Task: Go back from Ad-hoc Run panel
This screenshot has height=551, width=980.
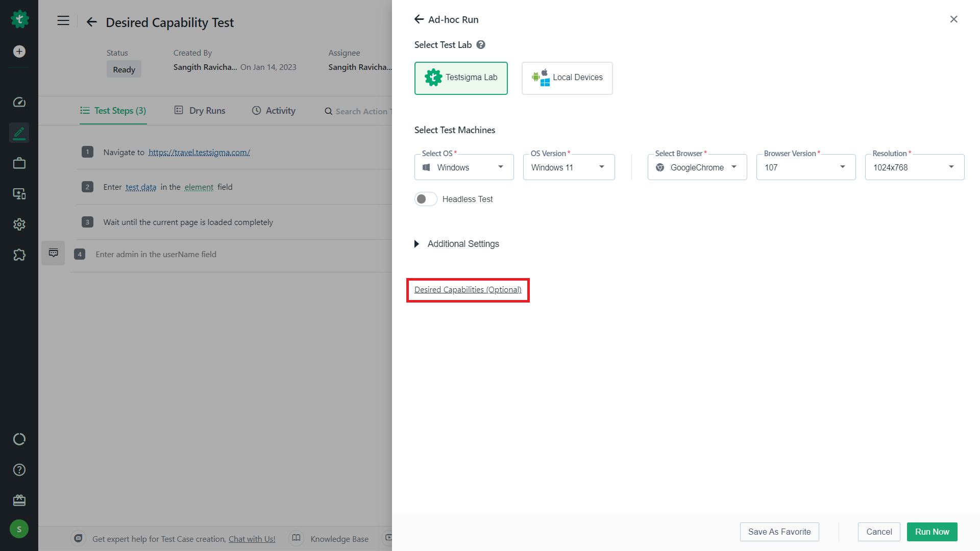Action: (419, 19)
